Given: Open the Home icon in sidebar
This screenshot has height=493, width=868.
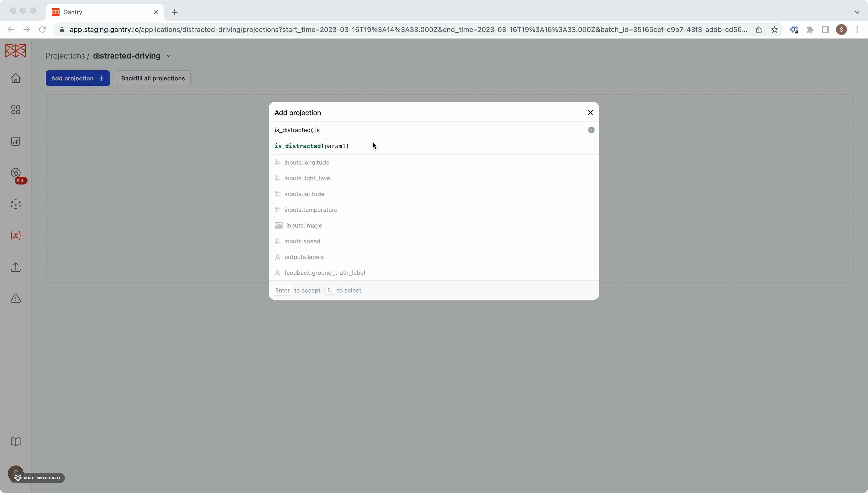Looking at the screenshot, I should (15, 78).
